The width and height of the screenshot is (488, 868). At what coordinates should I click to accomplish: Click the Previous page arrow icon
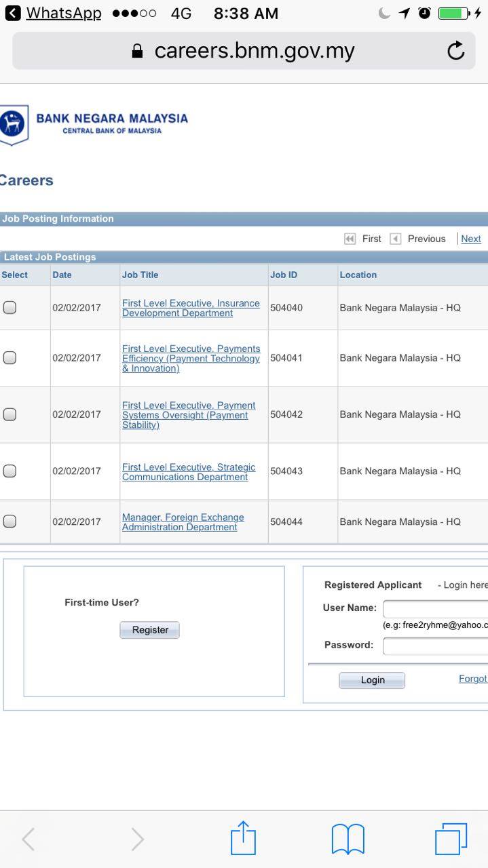point(396,239)
